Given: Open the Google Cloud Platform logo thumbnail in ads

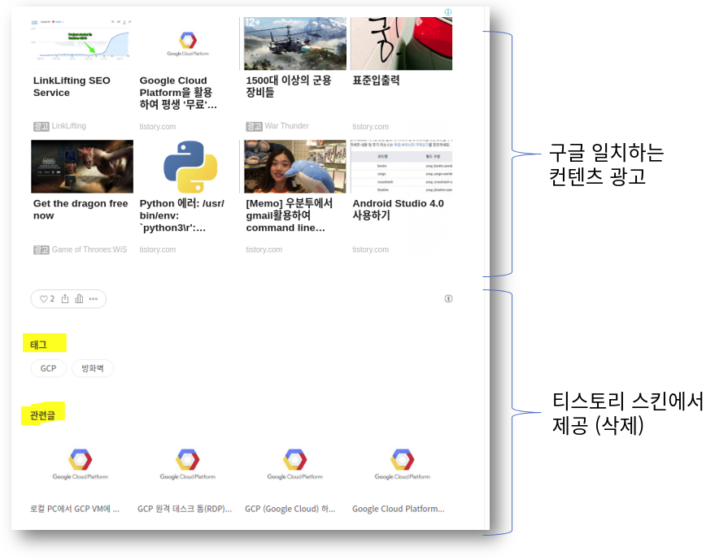Looking at the screenshot, I should point(188,43).
